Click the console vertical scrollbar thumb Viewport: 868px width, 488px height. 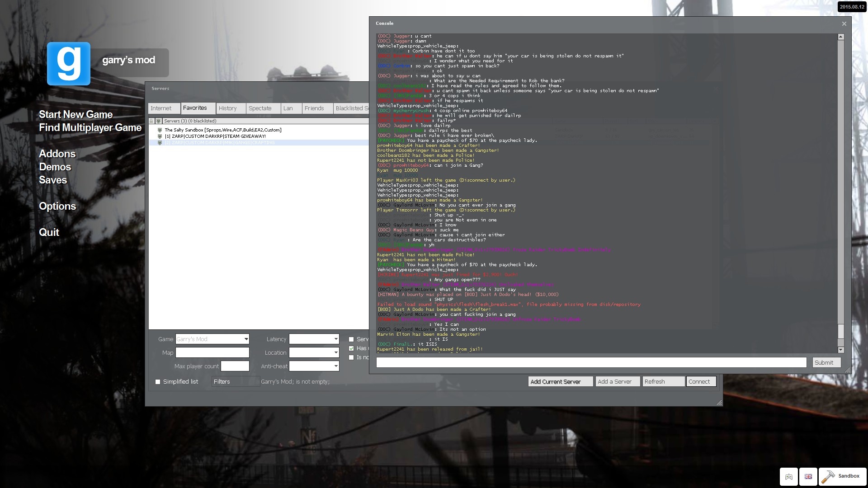pos(841,331)
